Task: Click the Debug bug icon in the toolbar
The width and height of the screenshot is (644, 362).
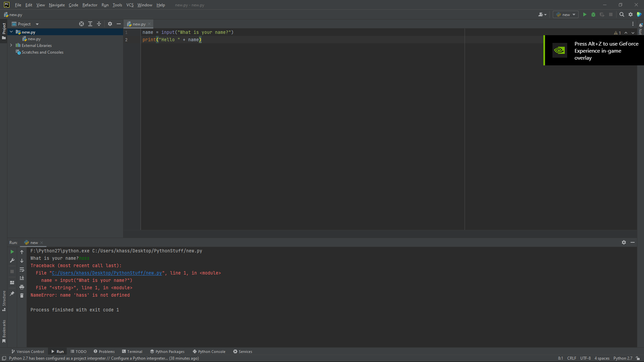Action: coord(593,14)
